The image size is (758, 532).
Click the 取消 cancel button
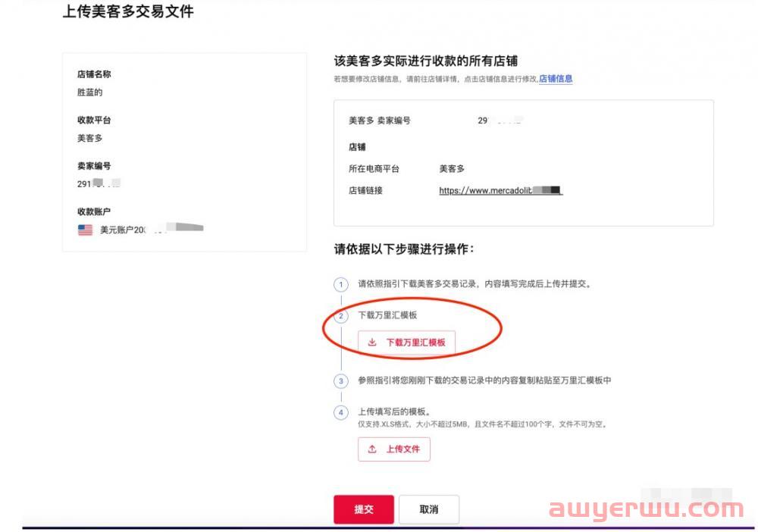click(429, 509)
